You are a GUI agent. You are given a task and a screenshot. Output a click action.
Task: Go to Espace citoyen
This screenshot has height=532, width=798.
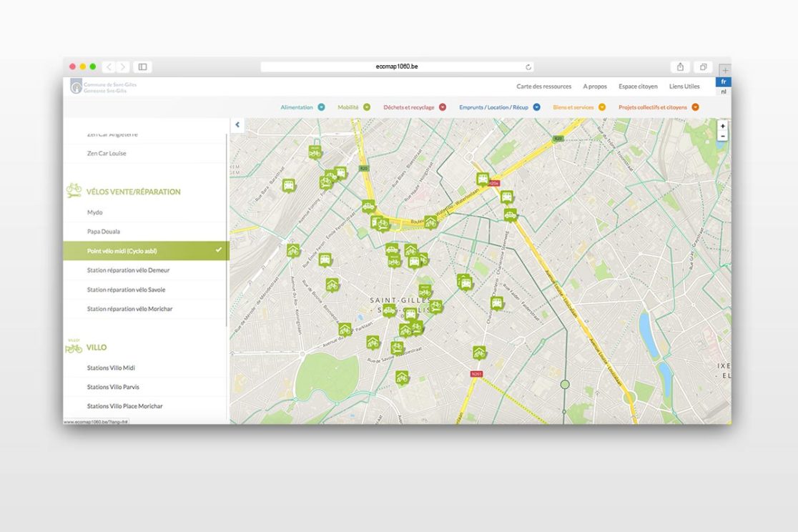pyautogui.click(x=638, y=87)
